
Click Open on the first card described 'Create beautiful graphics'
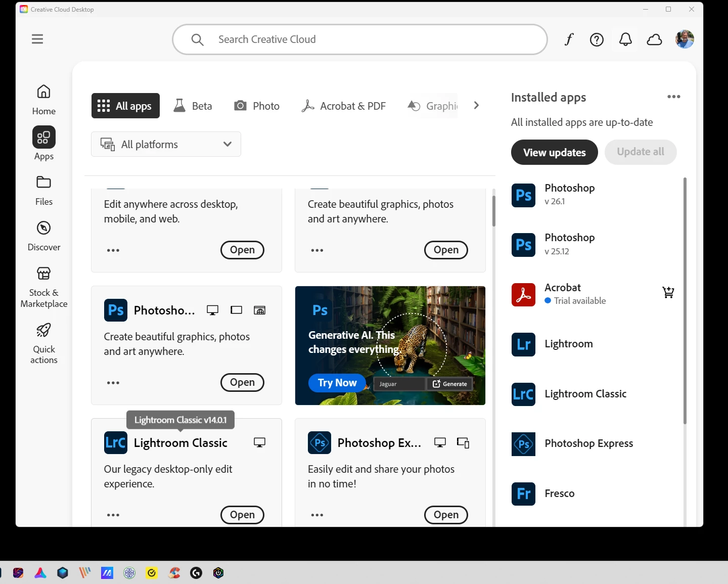click(x=446, y=250)
